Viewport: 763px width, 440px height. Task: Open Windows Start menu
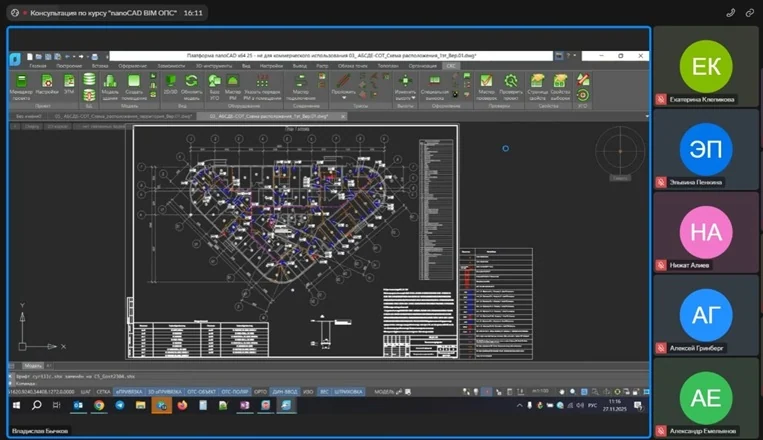tap(16, 405)
